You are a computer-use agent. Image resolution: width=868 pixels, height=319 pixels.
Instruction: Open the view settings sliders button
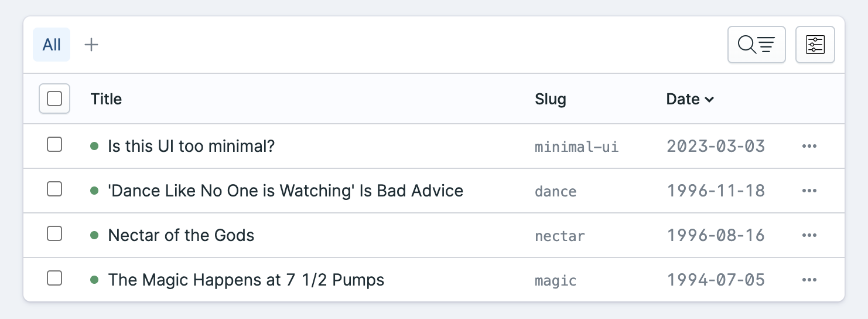point(815,45)
